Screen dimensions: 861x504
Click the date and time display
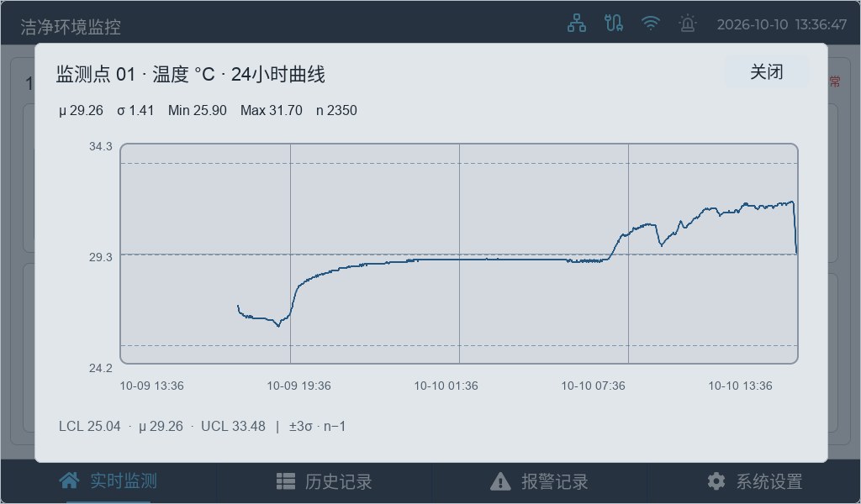coord(782,24)
